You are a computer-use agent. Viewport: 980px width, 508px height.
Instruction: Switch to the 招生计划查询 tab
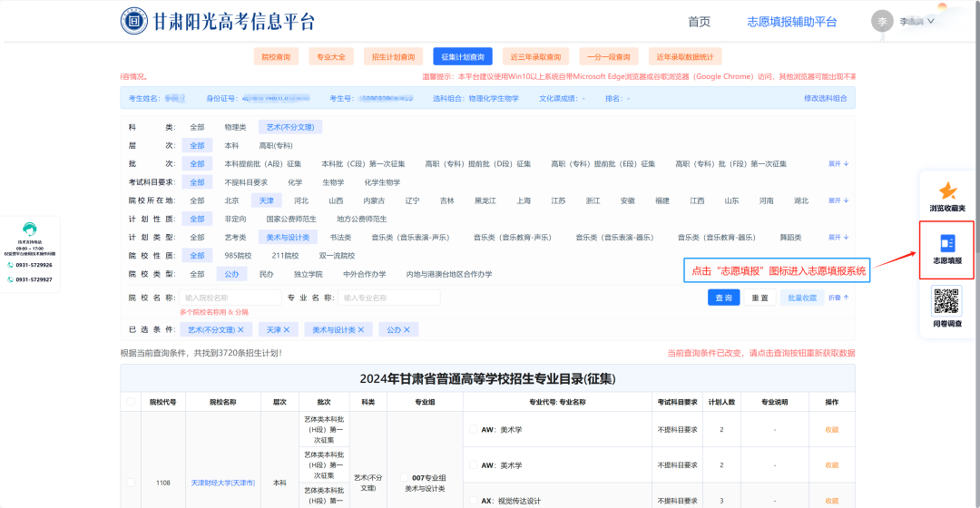click(x=394, y=57)
